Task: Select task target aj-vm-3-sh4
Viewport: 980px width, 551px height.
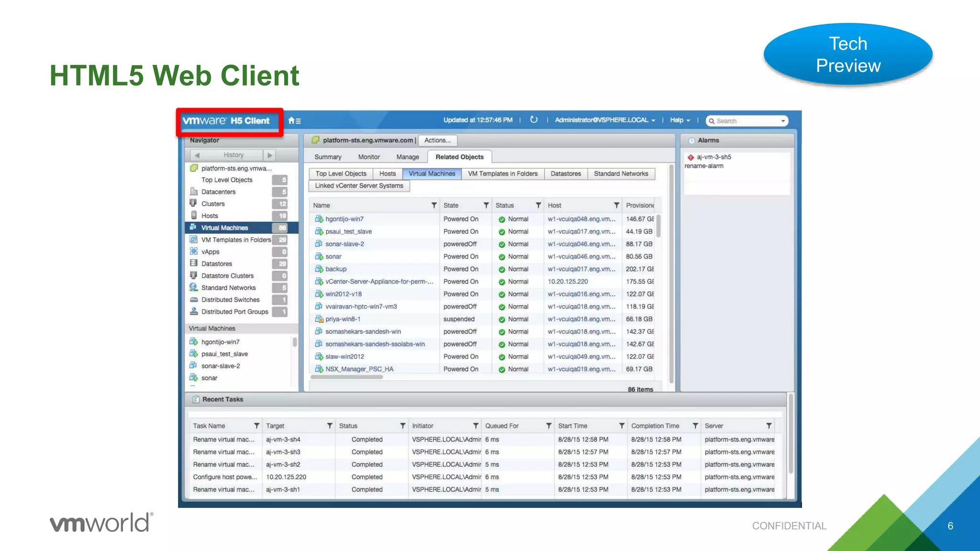Action: [x=283, y=440]
